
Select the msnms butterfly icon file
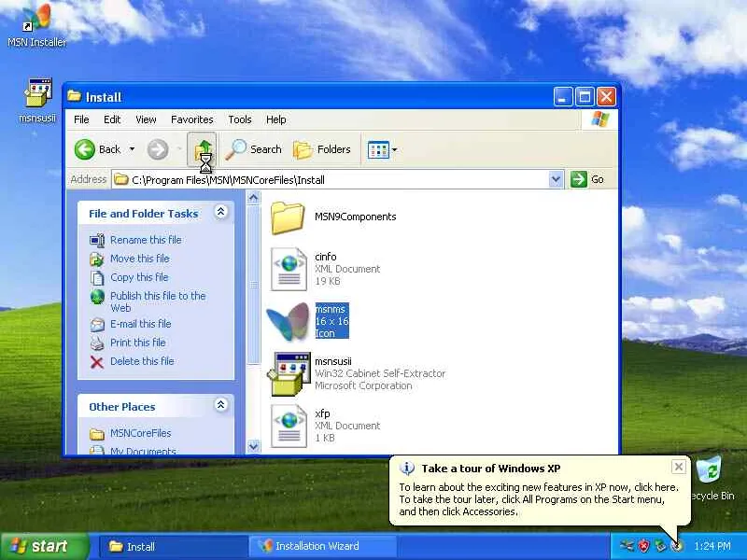288,321
